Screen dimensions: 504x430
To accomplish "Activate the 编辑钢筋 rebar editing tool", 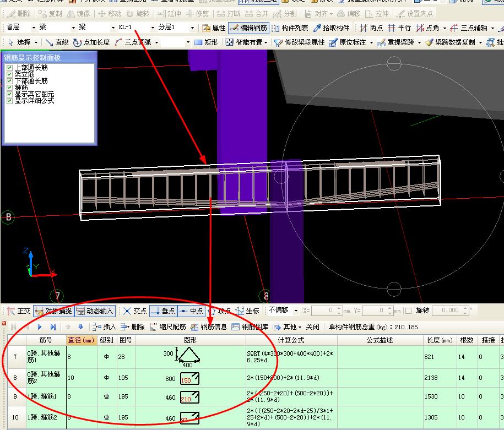I will click(x=249, y=28).
